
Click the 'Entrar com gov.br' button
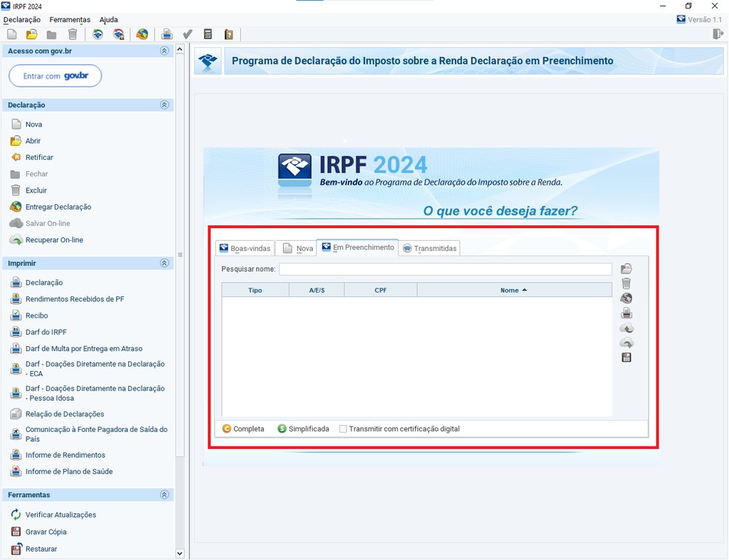55,76
